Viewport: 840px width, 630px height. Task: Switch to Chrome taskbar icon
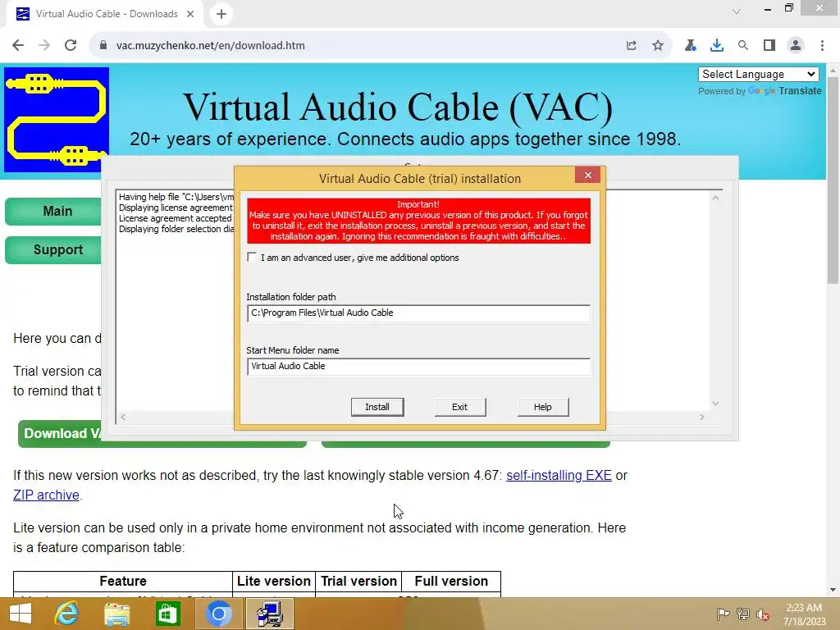pos(217,614)
